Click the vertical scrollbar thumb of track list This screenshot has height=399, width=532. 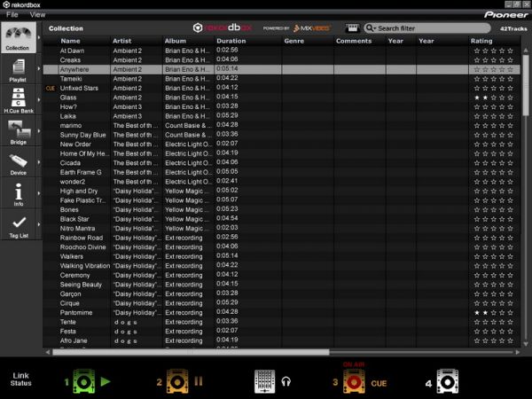click(526, 85)
